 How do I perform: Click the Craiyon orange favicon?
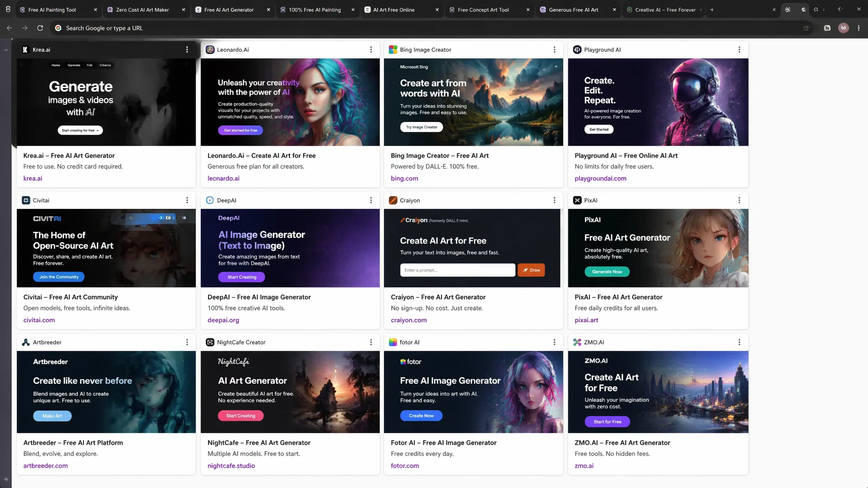click(393, 200)
